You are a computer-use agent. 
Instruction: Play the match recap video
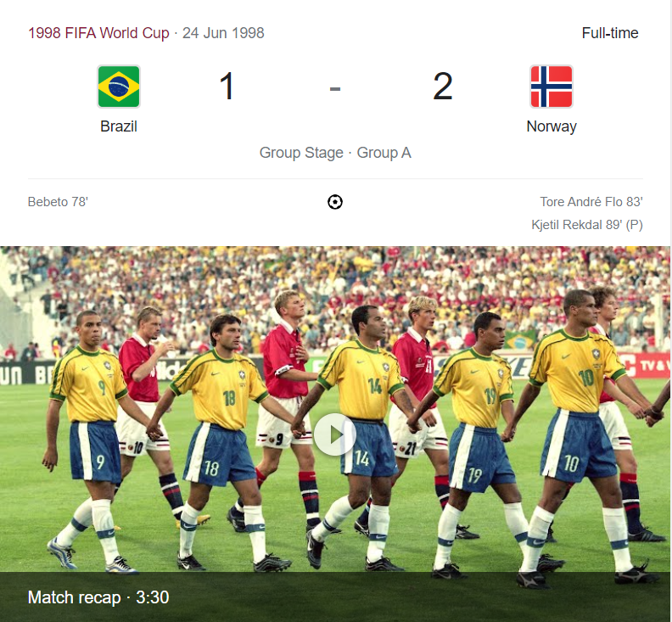click(334, 434)
